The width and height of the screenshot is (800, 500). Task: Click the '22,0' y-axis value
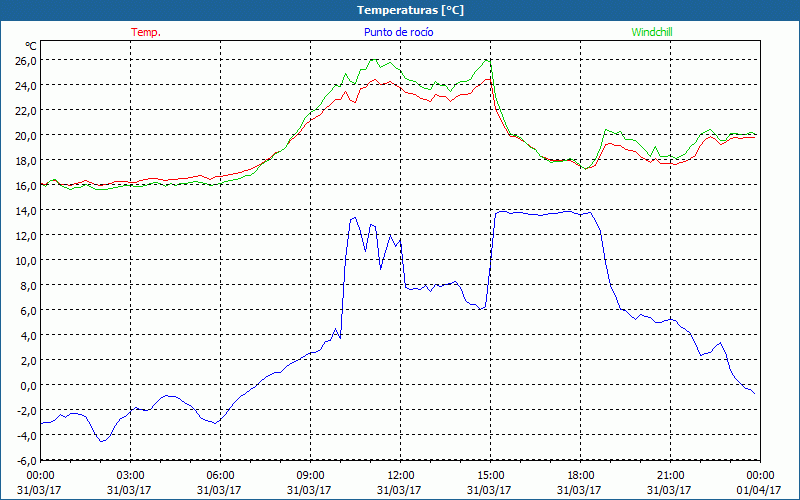[26, 111]
